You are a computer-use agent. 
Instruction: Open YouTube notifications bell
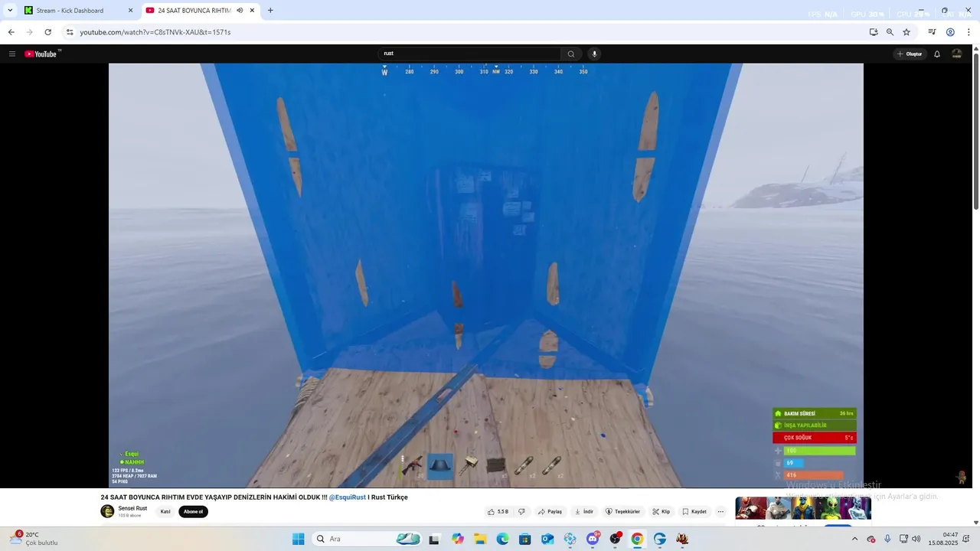(937, 54)
